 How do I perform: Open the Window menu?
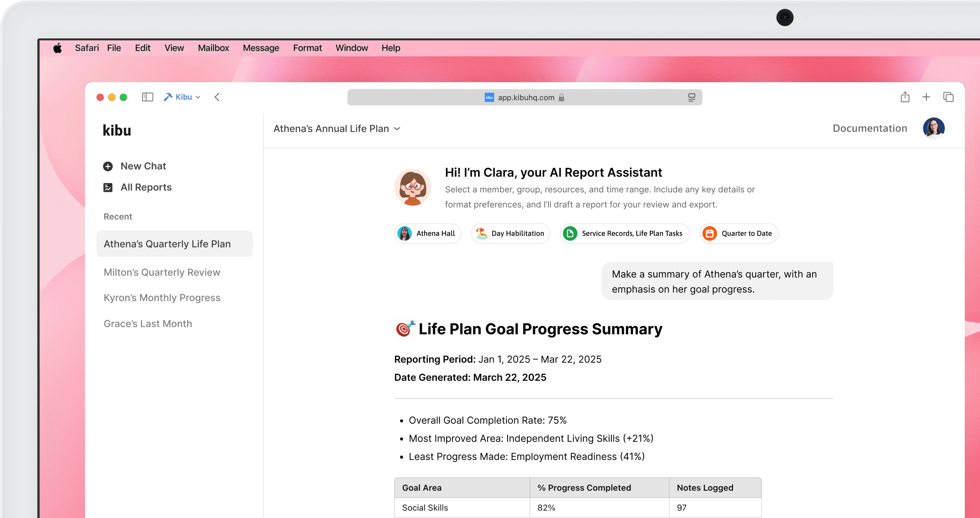(x=352, y=48)
